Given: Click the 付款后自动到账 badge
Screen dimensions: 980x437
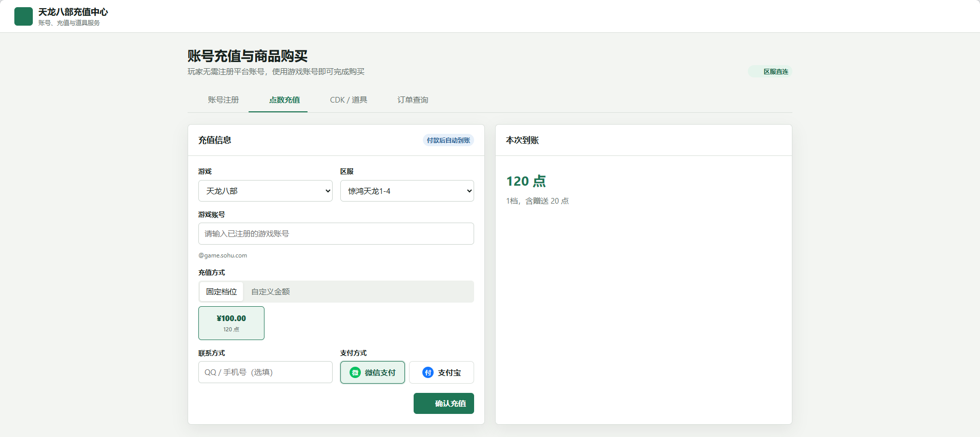Looking at the screenshot, I should 448,140.
